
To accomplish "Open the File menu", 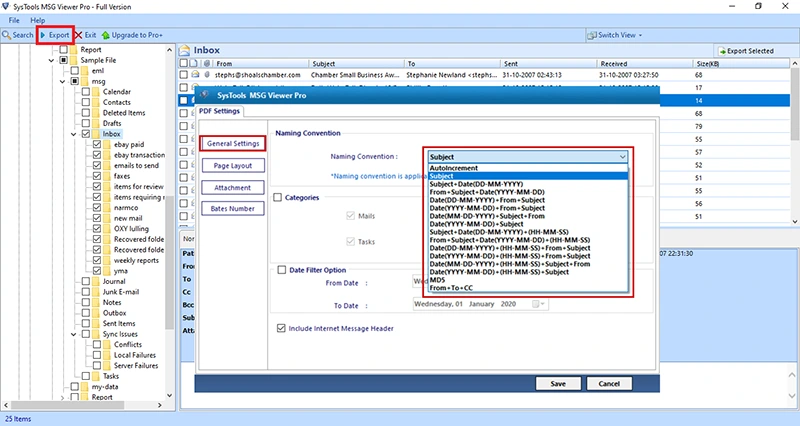I will point(14,20).
